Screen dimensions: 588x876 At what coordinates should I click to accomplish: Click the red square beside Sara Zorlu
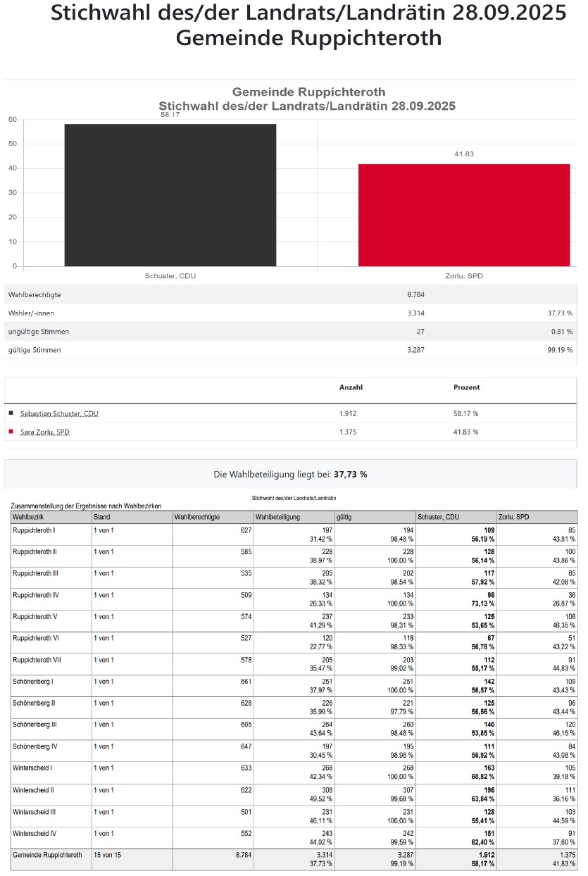click(11, 431)
